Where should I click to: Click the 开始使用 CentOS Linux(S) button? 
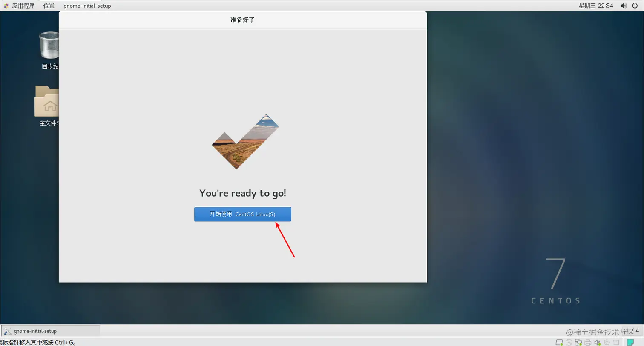[243, 214]
